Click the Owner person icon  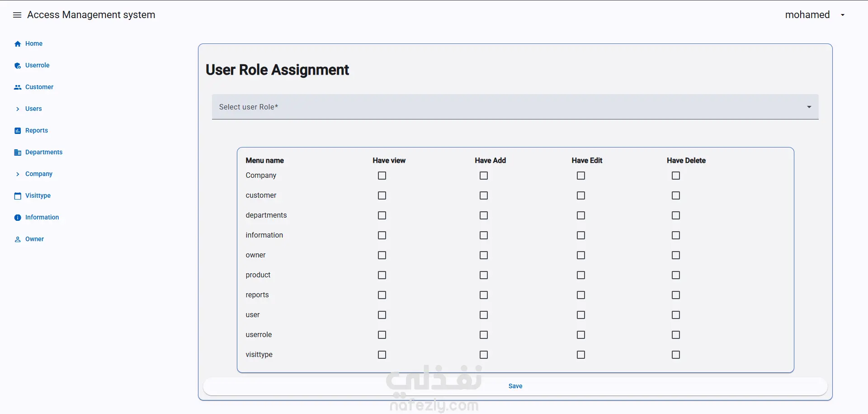click(x=18, y=239)
